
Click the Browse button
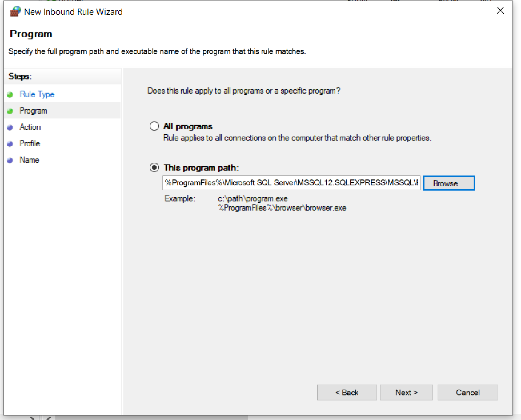click(449, 183)
